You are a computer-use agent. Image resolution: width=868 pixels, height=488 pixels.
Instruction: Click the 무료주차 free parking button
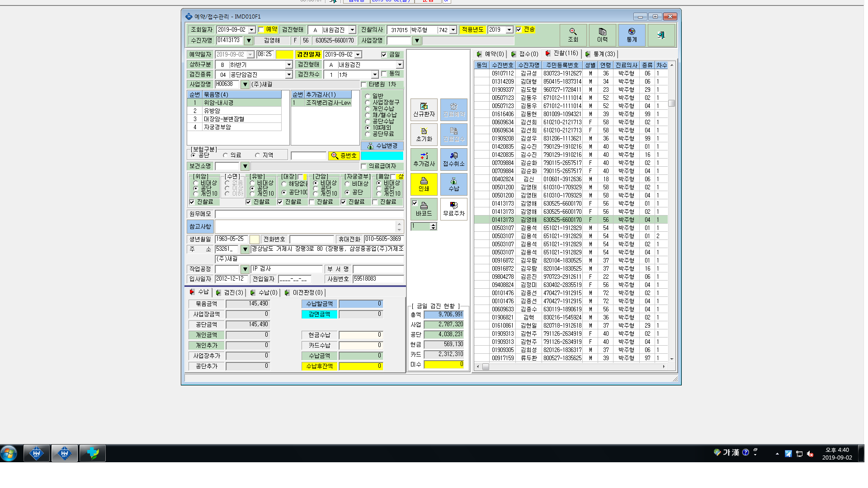coord(454,209)
